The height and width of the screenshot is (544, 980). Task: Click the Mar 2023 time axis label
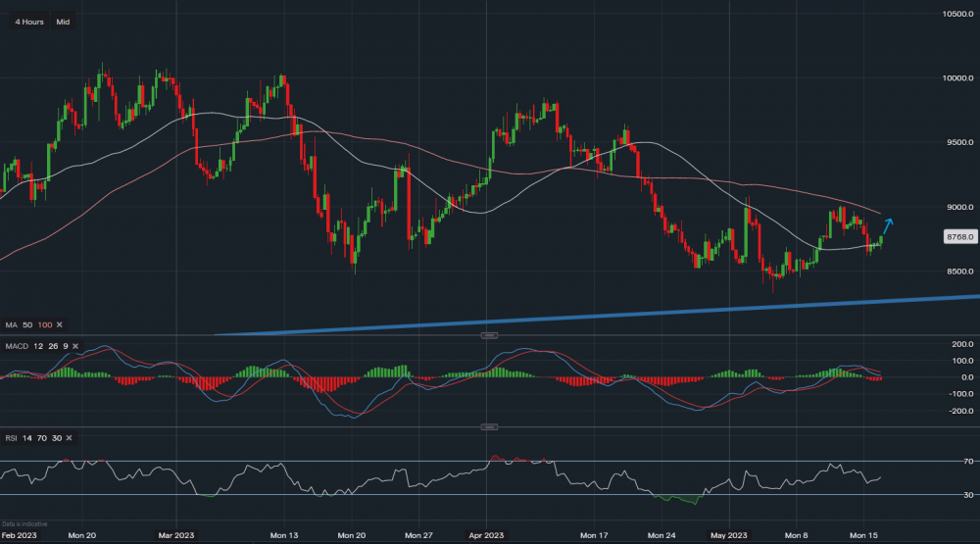(177, 536)
